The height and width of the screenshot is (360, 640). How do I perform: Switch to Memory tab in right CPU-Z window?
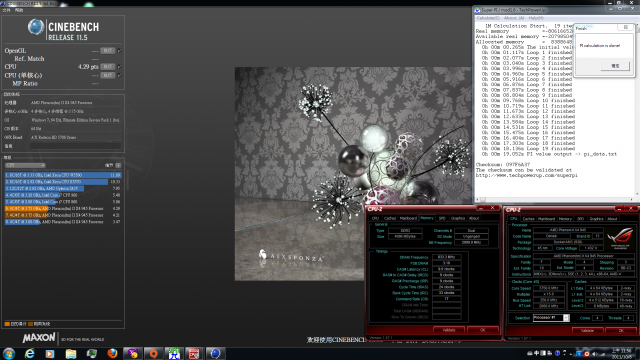(x=565, y=219)
